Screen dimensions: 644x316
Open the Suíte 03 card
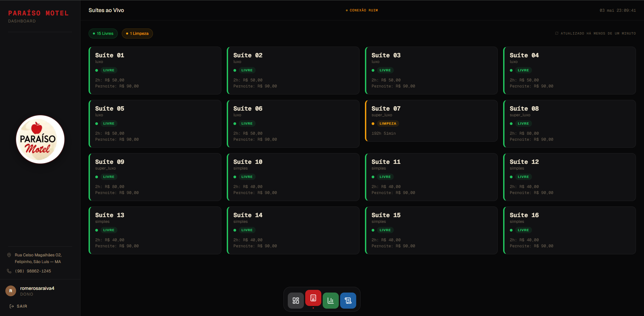click(x=431, y=70)
